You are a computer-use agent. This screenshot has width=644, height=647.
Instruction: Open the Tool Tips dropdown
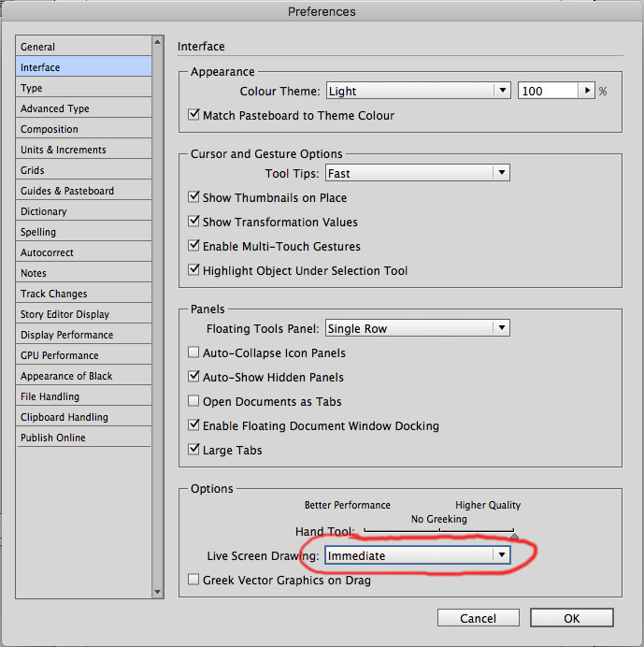(x=418, y=173)
